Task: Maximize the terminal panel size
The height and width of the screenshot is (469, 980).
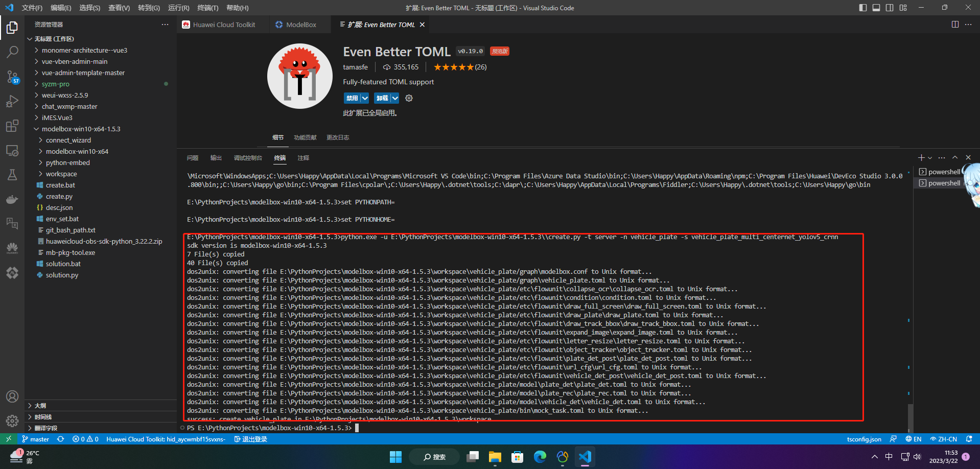Action: click(x=955, y=157)
